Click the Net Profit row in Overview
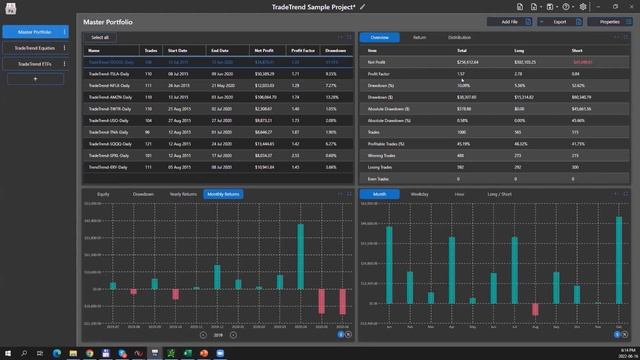 495,62
